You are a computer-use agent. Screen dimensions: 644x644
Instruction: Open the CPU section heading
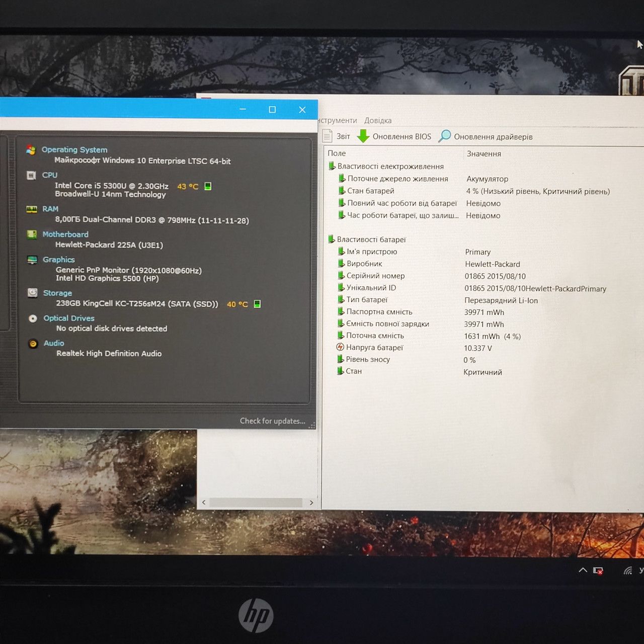tap(50, 175)
